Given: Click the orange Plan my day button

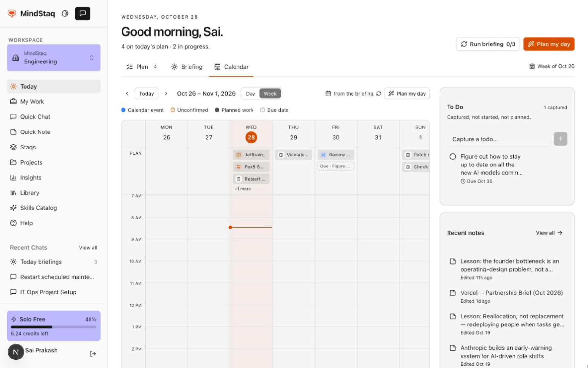Looking at the screenshot, I should coord(549,44).
